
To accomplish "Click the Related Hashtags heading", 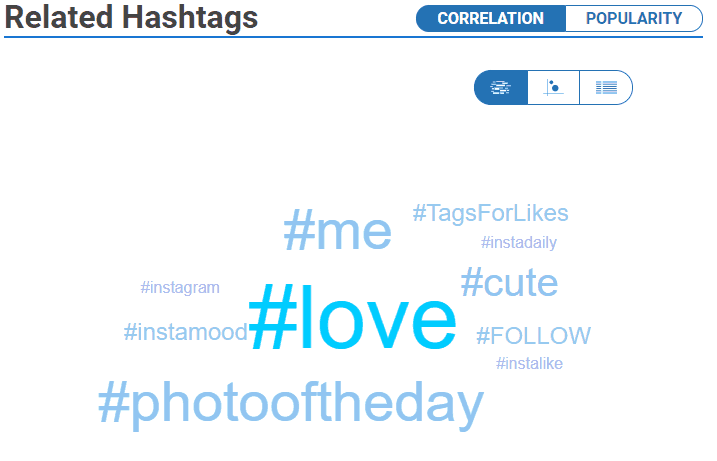I will pyautogui.click(x=131, y=17).
